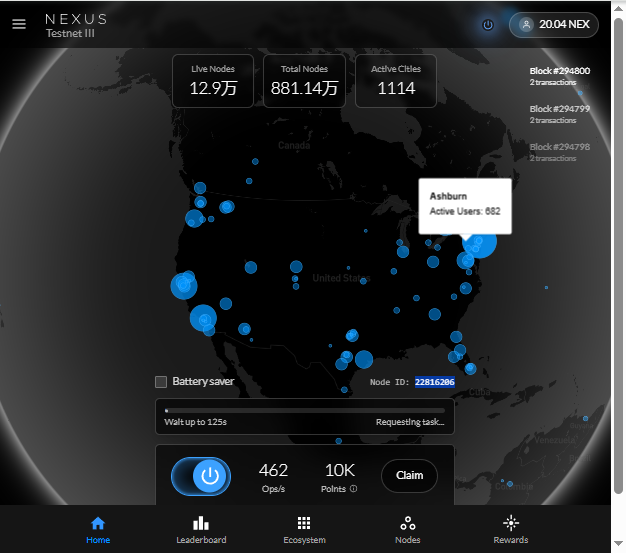Open Block #294798 entry
The image size is (626, 553).
tap(559, 152)
